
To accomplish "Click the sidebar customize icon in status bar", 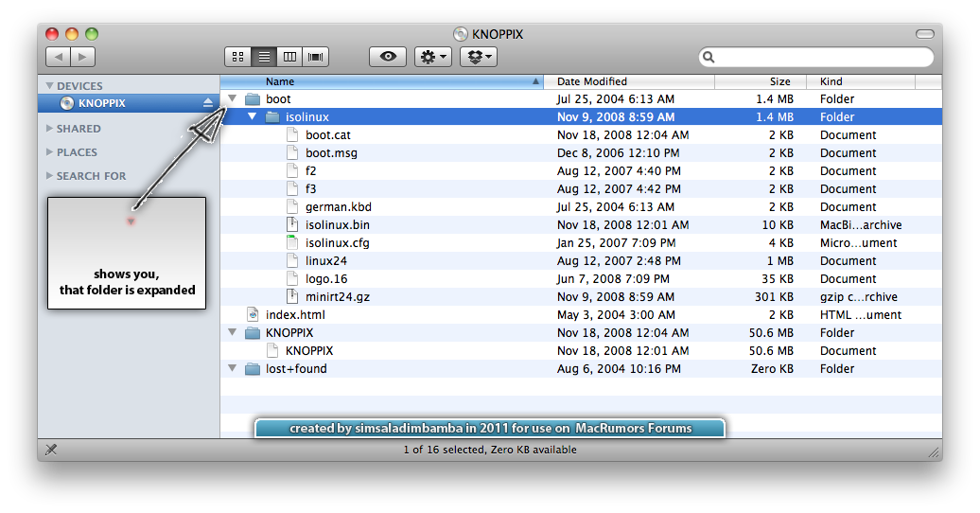I will pyautogui.click(x=51, y=450).
